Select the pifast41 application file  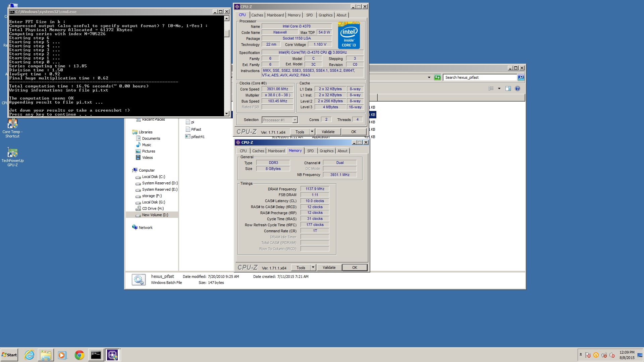click(x=195, y=137)
